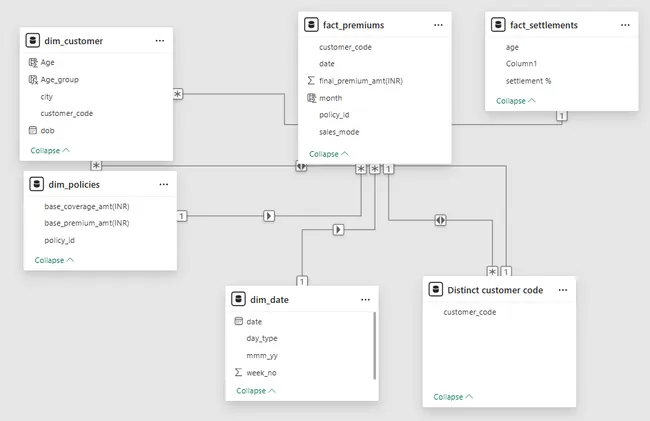Select settlement % field

coord(529,81)
